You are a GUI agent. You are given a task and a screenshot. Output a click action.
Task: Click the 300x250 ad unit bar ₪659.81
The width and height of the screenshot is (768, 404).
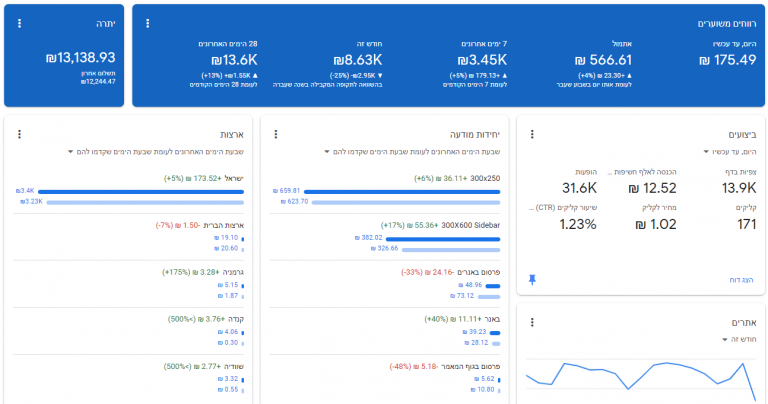point(402,191)
